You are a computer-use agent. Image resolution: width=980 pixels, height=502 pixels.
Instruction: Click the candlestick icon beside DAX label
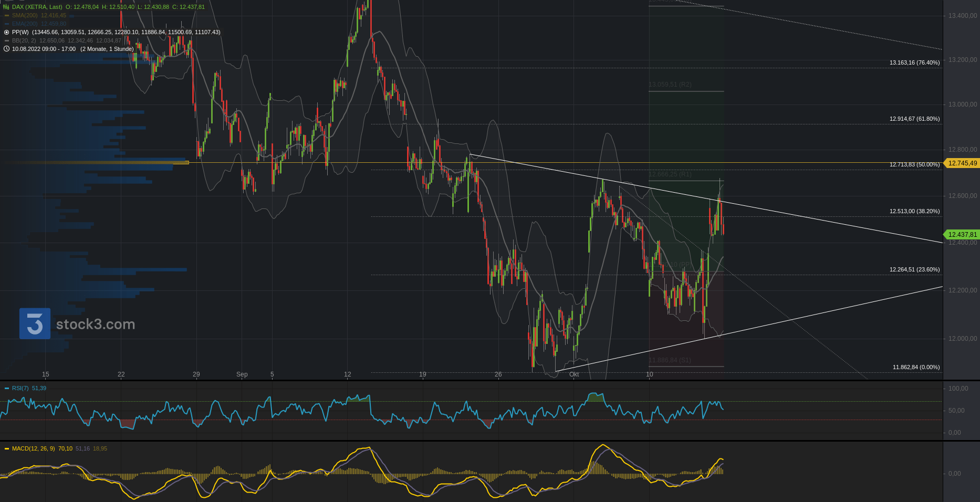6,7
